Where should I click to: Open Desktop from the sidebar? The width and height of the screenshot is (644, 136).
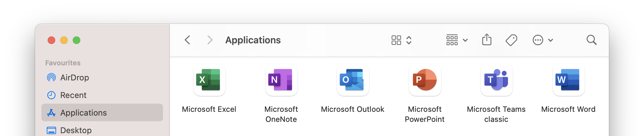coord(76,130)
